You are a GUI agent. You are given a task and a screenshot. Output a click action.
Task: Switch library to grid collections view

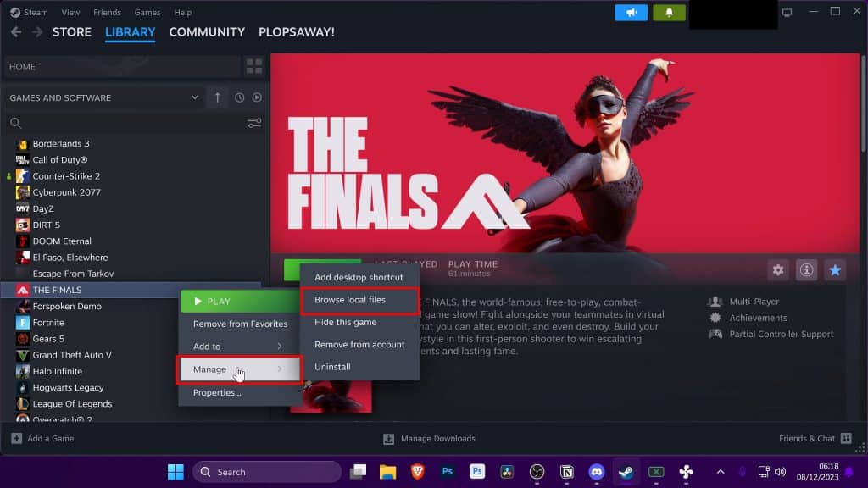point(254,66)
